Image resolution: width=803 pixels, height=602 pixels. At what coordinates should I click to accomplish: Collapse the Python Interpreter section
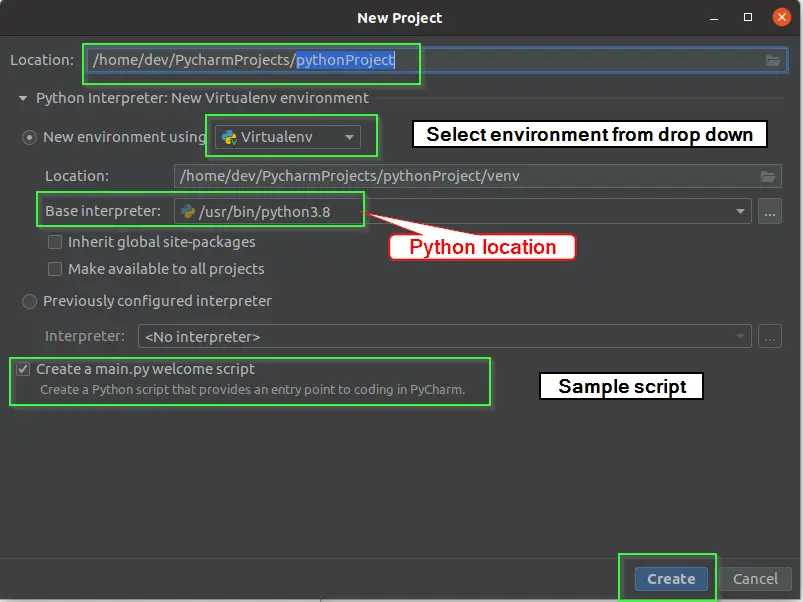(x=23, y=98)
